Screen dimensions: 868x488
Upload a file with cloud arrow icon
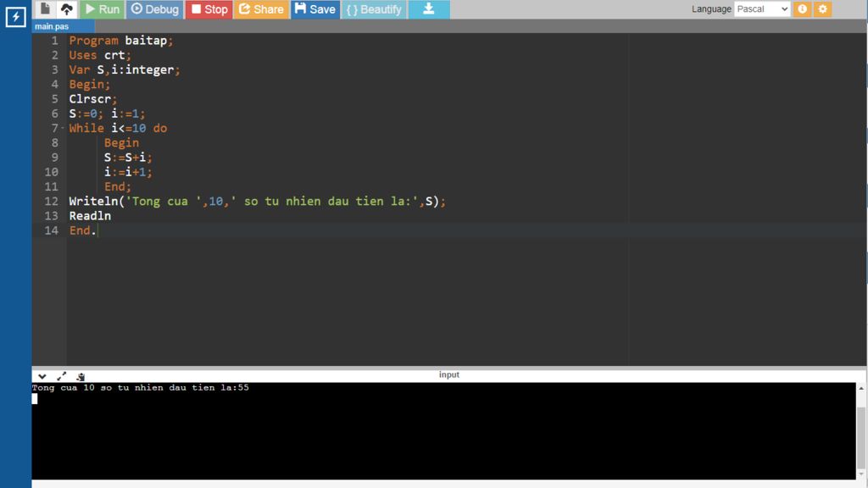pyautogui.click(x=66, y=8)
